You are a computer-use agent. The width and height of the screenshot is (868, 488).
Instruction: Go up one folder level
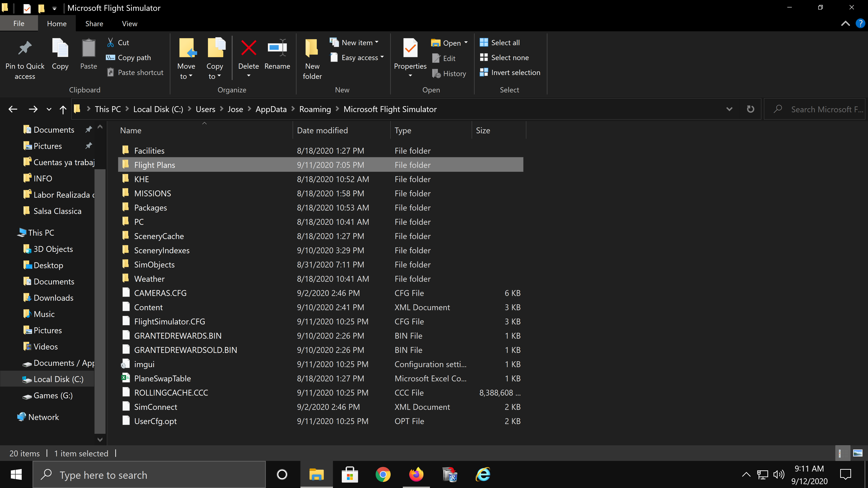point(63,109)
